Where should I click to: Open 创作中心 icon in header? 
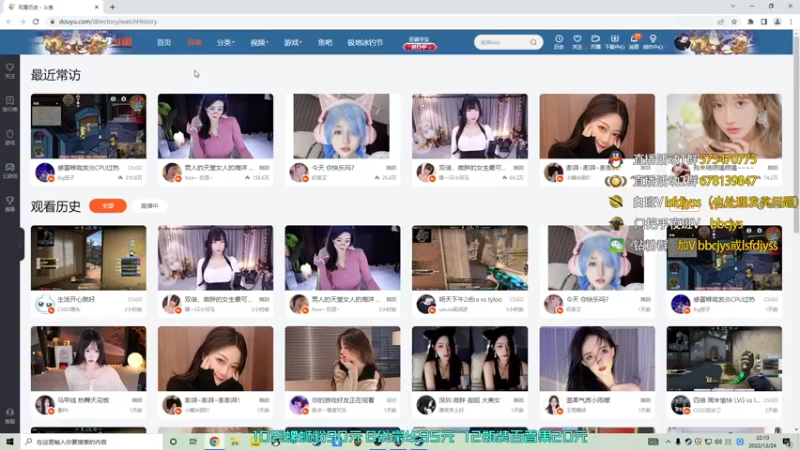pyautogui.click(x=653, y=42)
